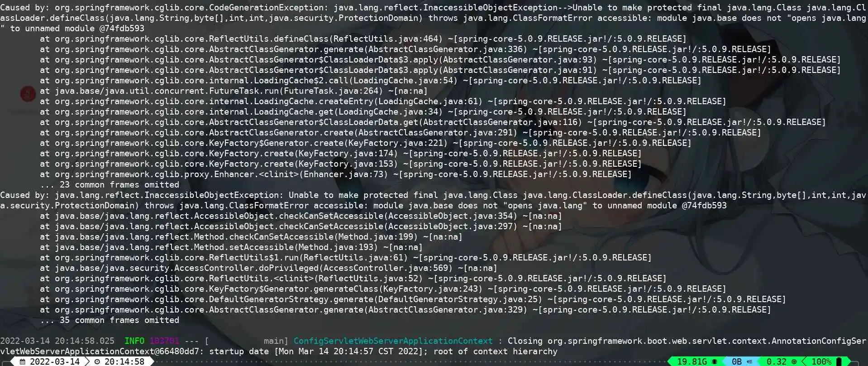Image resolution: width=868 pixels, height=366 pixels.
Task: Click the magenta process ID 103701
Action: [x=164, y=341]
